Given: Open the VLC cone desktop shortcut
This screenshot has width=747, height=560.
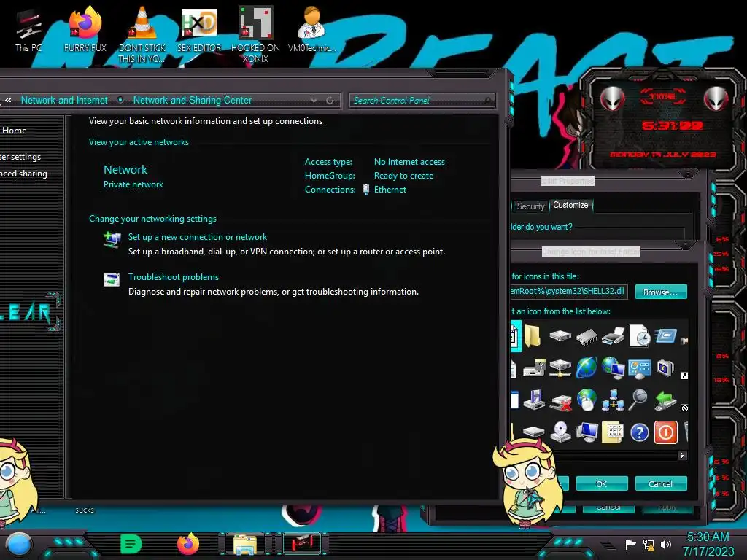Looking at the screenshot, I should click(x=142, y=34).
